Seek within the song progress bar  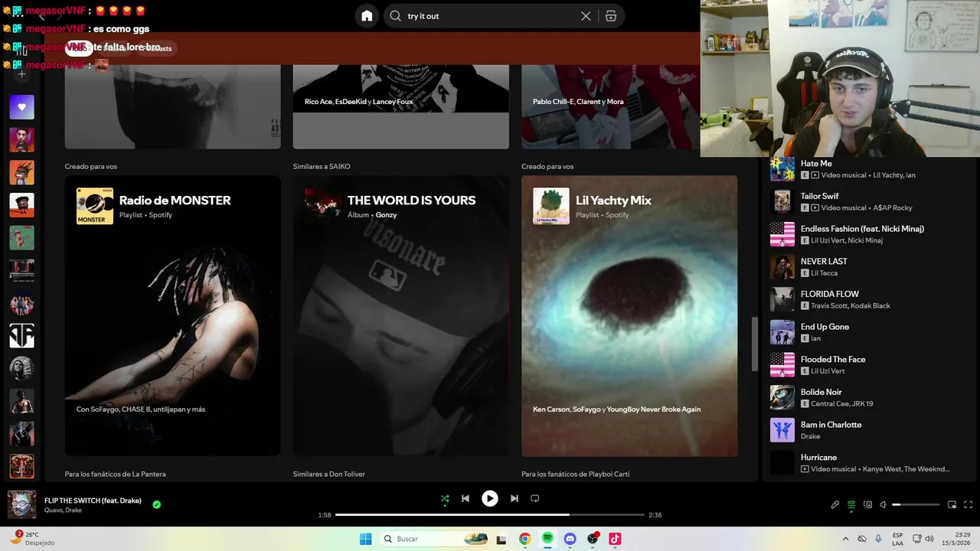pyautogui.click(x=489, y=515)
